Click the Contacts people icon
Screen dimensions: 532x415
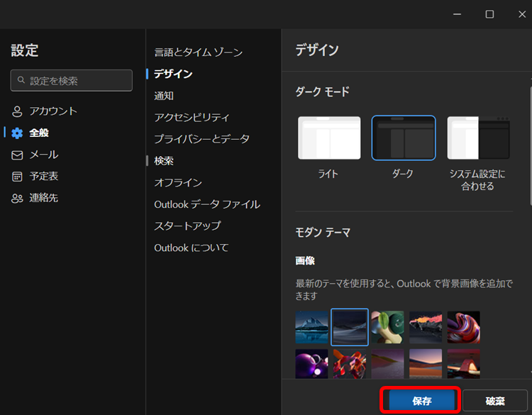click(17, 199)
